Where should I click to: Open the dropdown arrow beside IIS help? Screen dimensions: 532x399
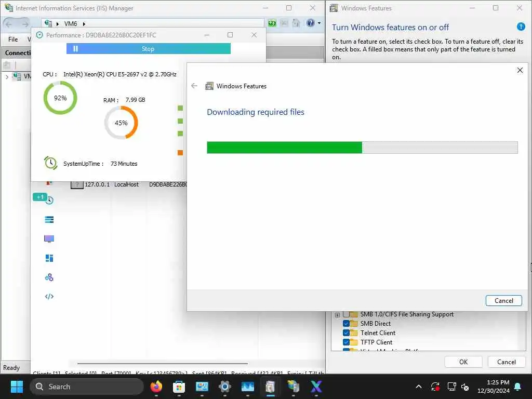[319, 23]
